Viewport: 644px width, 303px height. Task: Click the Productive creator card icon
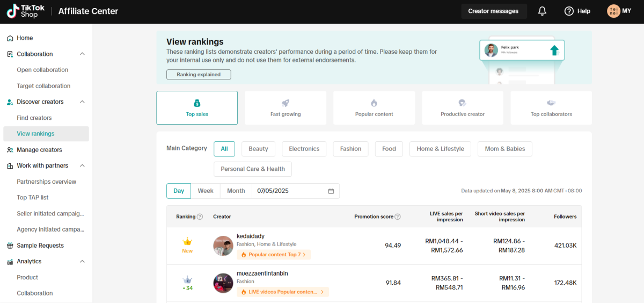tap(463, 103)
